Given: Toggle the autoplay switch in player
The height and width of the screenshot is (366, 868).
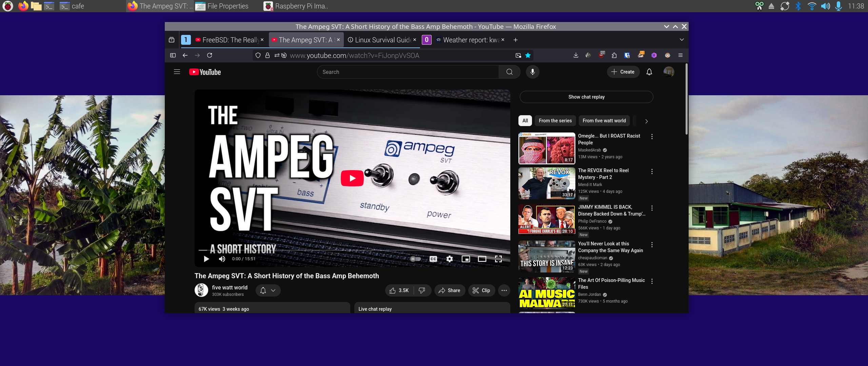Looking at the screenshot, I should [x=415, y=259].
